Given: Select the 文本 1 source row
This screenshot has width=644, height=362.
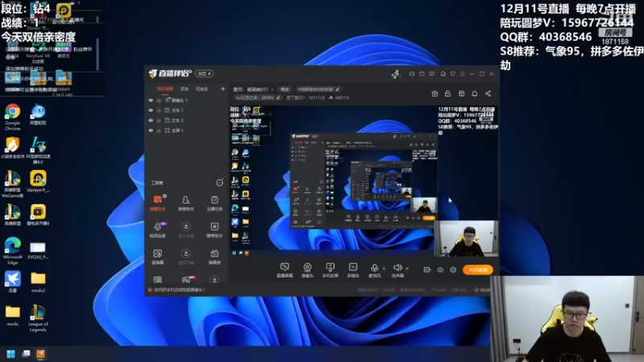Looking at the screenshot, I should coord(187,110).
